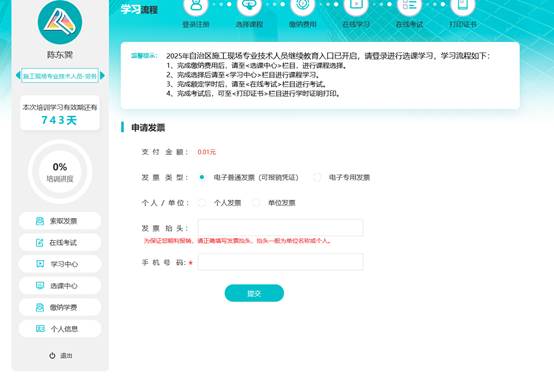Go to 学习中心 in the sidebar
554x381 pixels.
60,264
